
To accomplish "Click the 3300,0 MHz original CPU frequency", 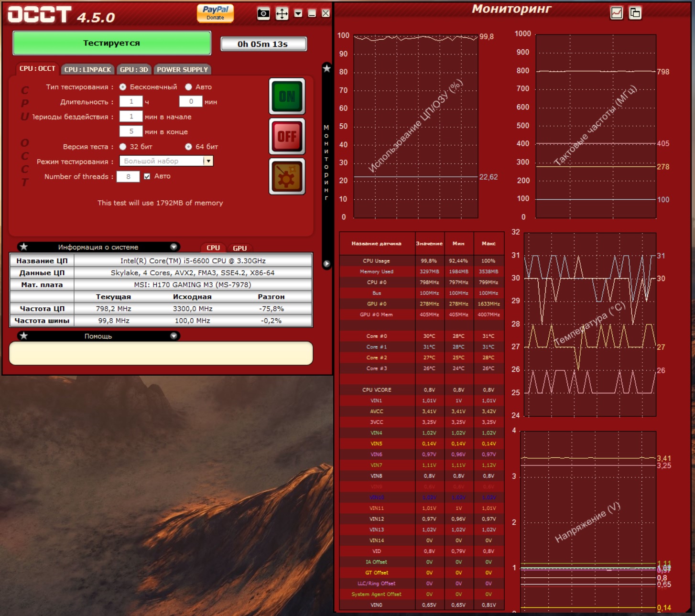I will pyautogui.click(x=193, y=309).
